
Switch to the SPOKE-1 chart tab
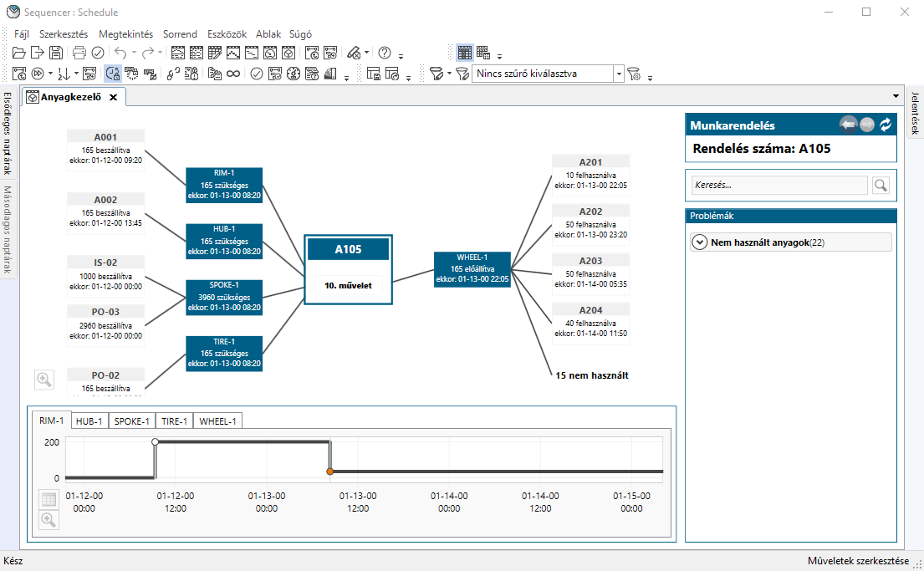tap(132, 421)
